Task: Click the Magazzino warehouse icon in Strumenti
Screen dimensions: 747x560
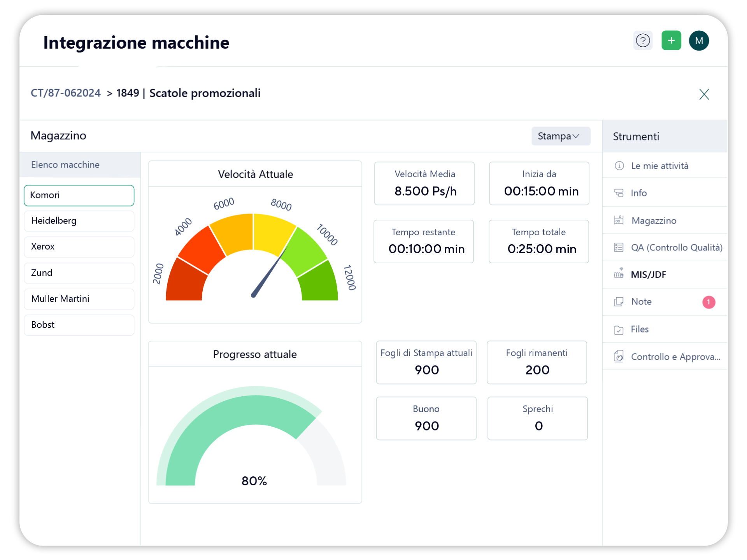Action: click(619, 220)
